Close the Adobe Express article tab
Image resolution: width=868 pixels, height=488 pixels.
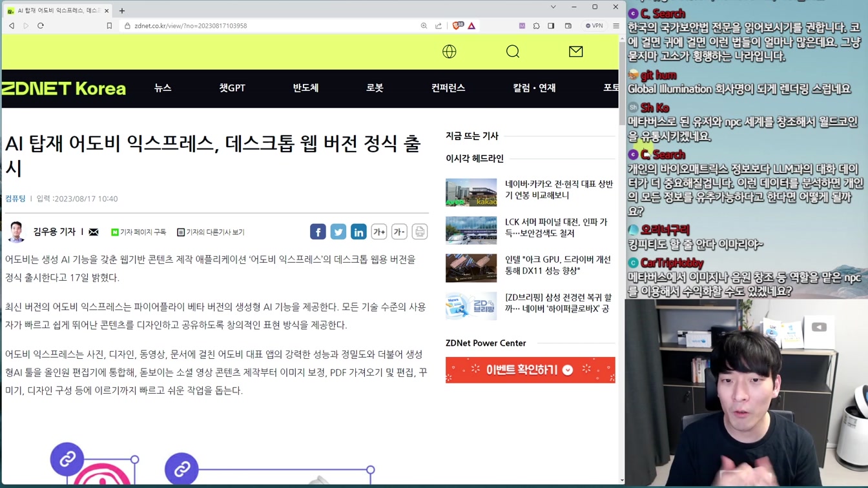[x=107, y=11]
